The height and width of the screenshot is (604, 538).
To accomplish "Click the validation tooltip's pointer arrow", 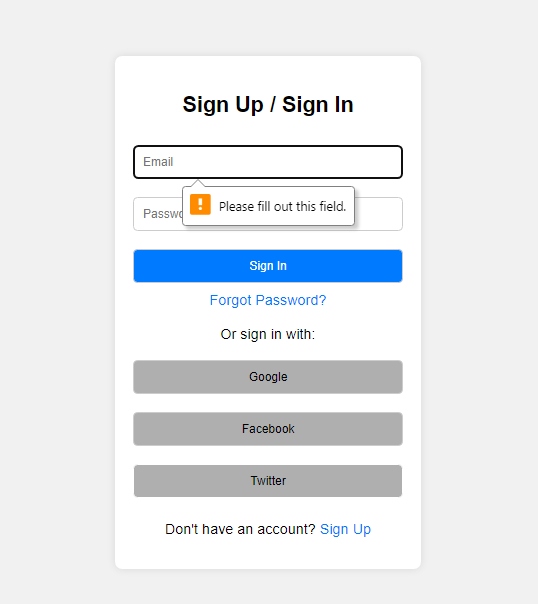I will coord(198,183).
